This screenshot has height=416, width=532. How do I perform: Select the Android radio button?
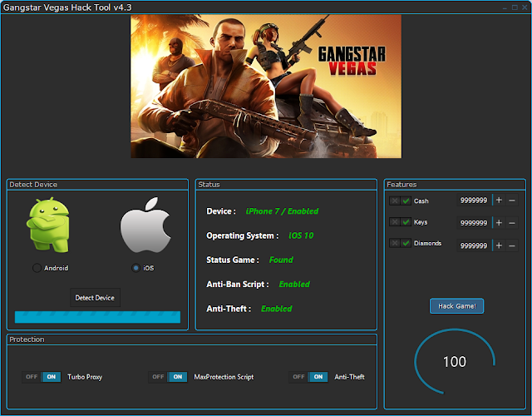[37, 268]
